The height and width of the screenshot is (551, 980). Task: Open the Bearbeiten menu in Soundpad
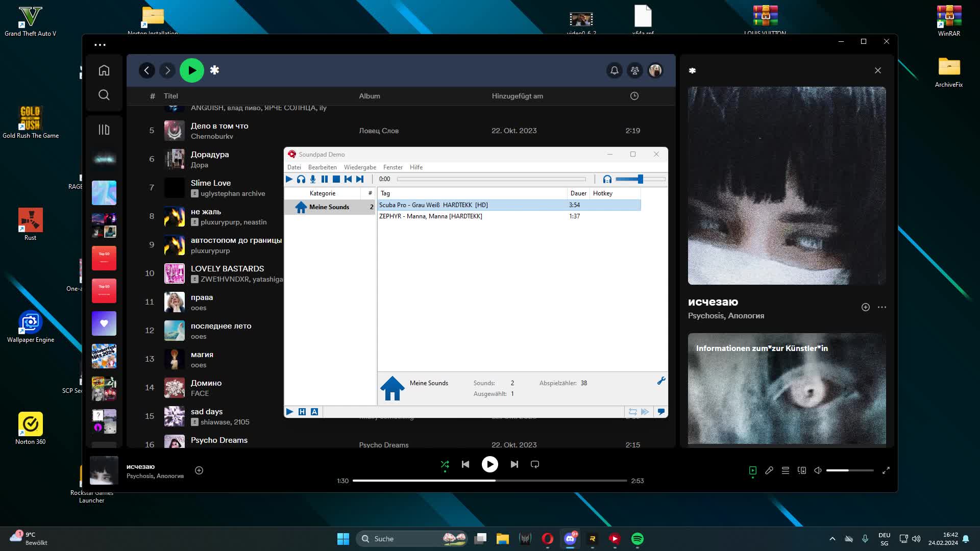click(x=322, y=167)
